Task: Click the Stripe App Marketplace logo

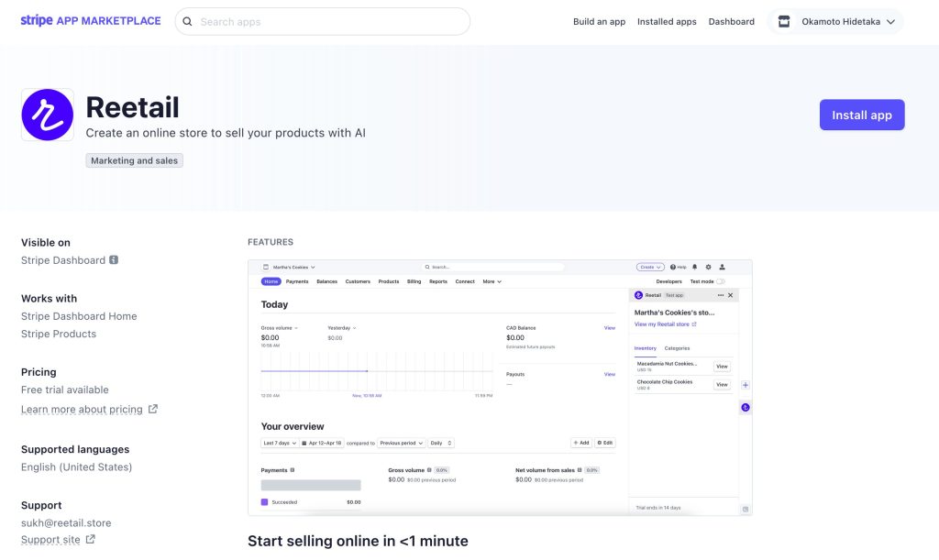Action: [x=91, y=21]
